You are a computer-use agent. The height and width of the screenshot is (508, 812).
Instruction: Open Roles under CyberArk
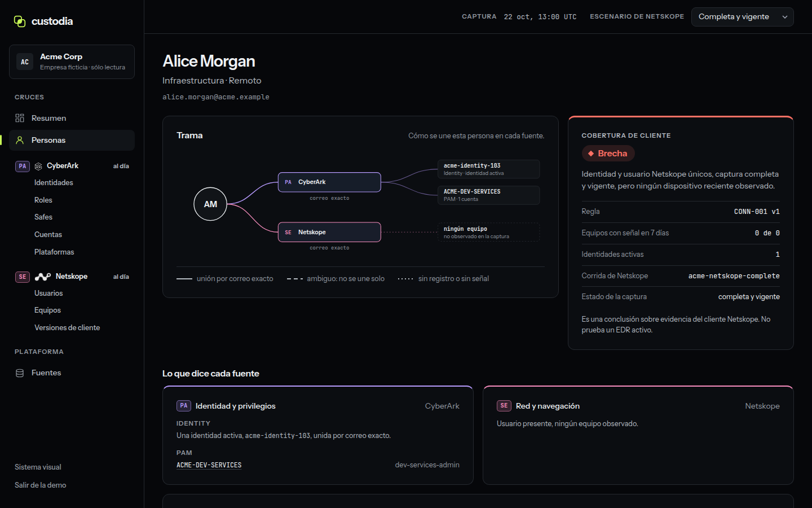[x=43, y=200]
